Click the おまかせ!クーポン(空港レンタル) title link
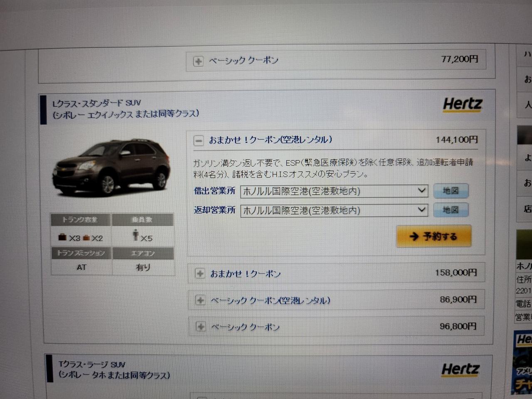 [271, 140]
